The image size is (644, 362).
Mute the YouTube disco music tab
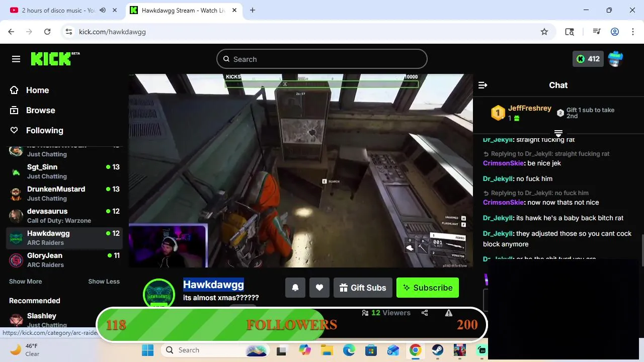click(x=103, y=10)
